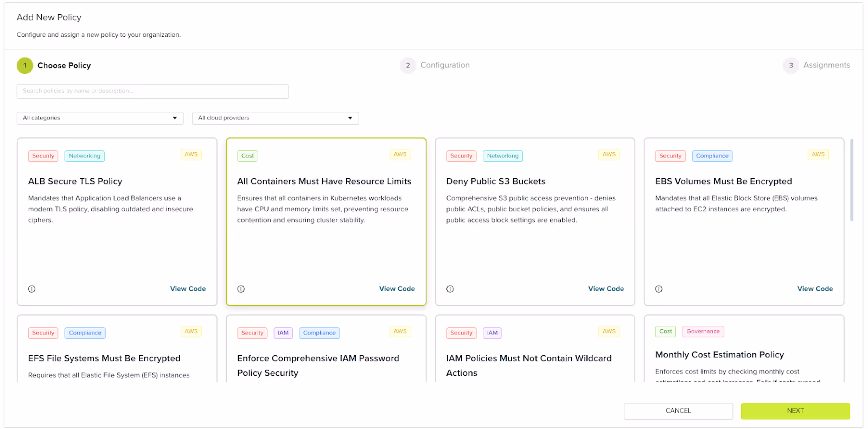
Task: Click Compliance tag on Enforce IAM Password card
Action: tap(320, 333)
